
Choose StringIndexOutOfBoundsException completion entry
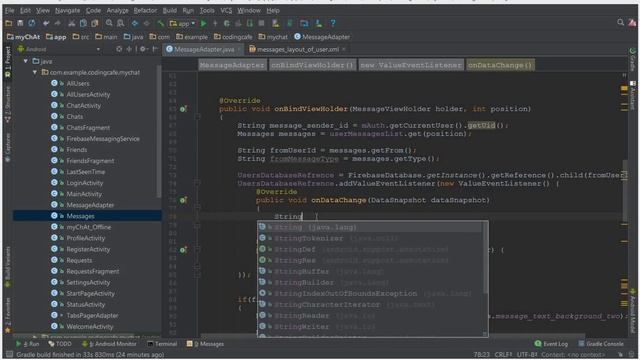click(370, 293)
